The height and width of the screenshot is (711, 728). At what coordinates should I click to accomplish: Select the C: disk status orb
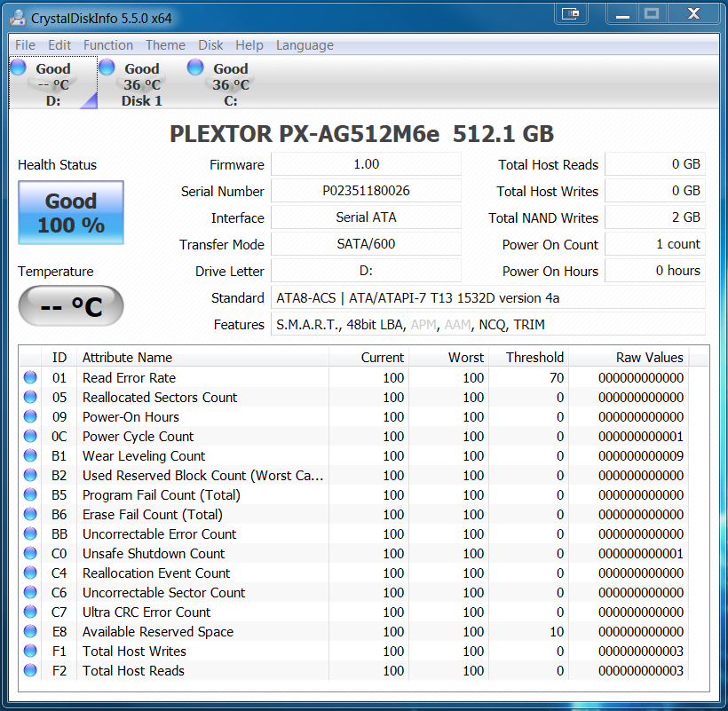click(195, 67)
